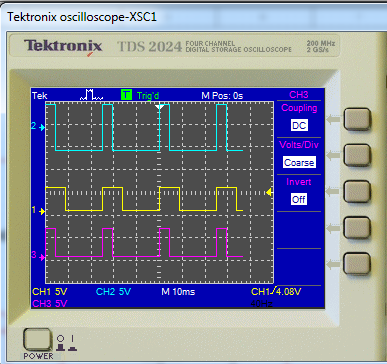
Task: Click the TDS 2024 model label
Action: (x=150, y=46)
